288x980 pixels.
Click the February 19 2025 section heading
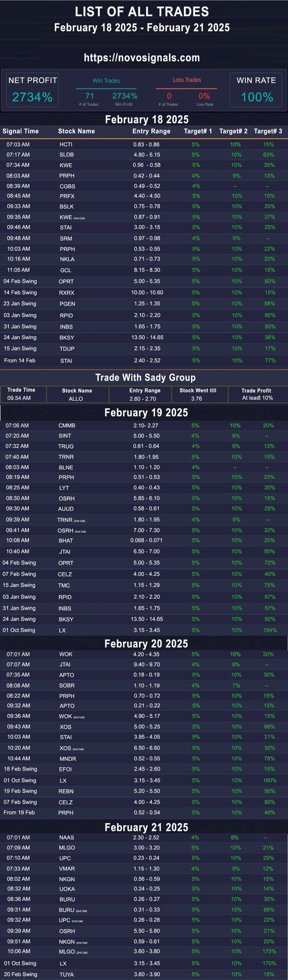point(146,413)
